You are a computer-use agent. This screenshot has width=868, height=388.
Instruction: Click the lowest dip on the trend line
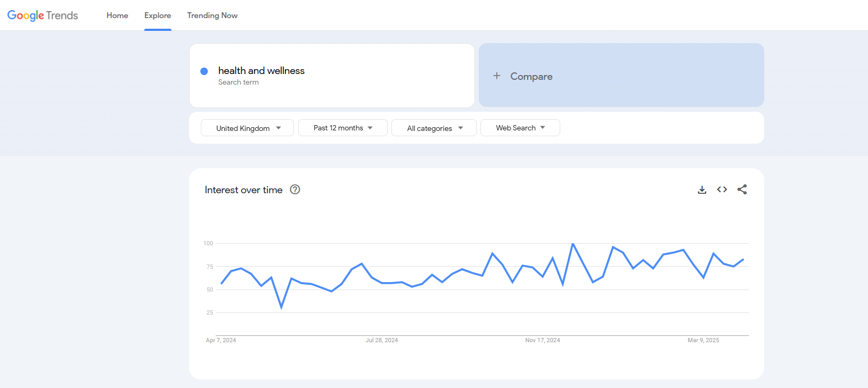(281, 307)
